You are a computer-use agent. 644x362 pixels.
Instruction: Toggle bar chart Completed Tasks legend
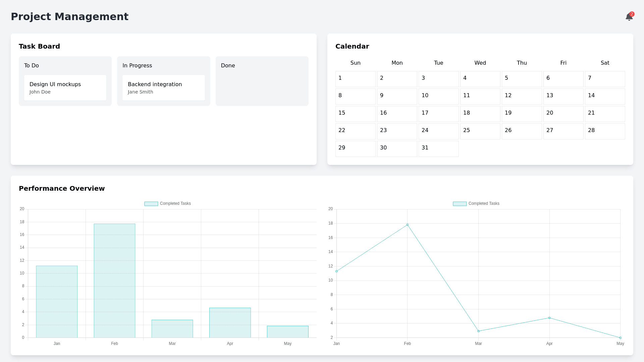(168, 203)
